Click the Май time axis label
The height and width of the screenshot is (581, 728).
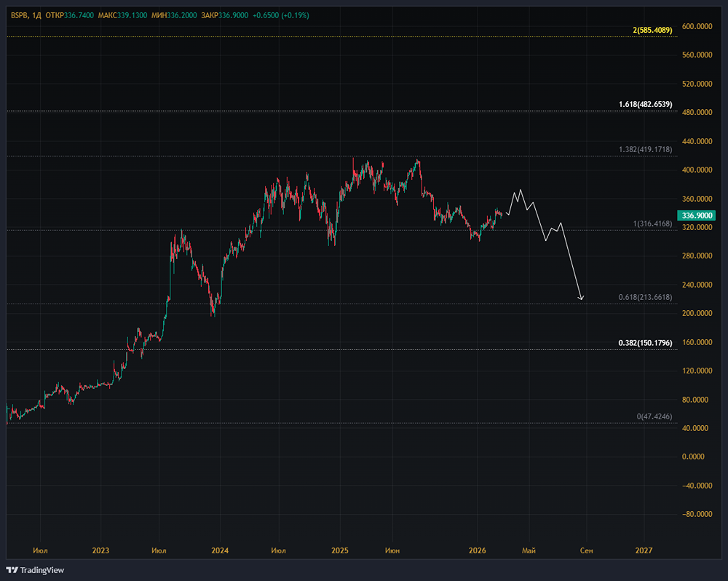529,550
